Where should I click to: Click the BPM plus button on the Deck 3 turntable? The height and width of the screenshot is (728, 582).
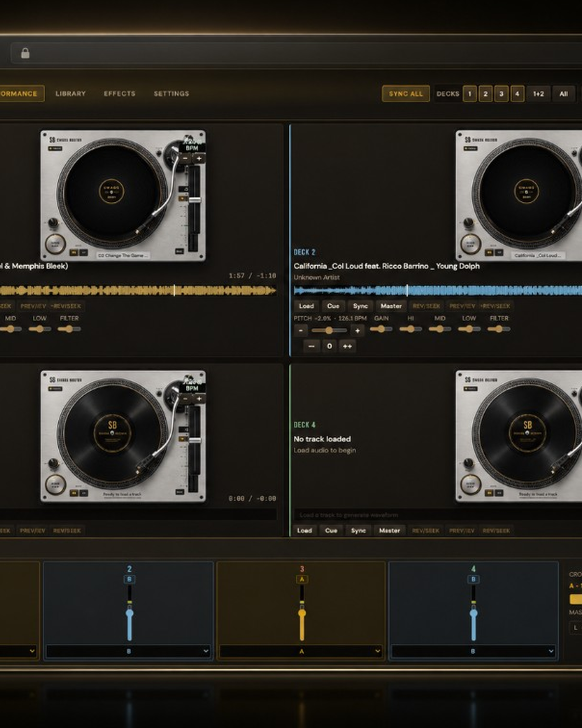click(199, 399)
